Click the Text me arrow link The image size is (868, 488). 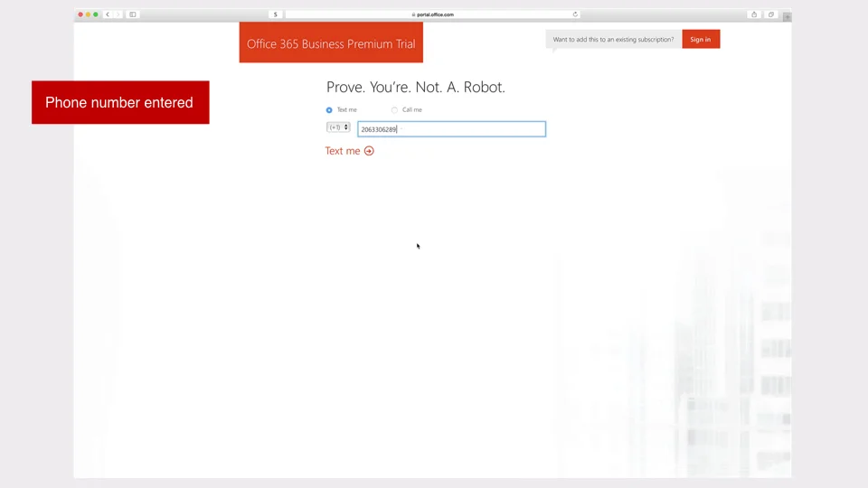pos(349,151)
